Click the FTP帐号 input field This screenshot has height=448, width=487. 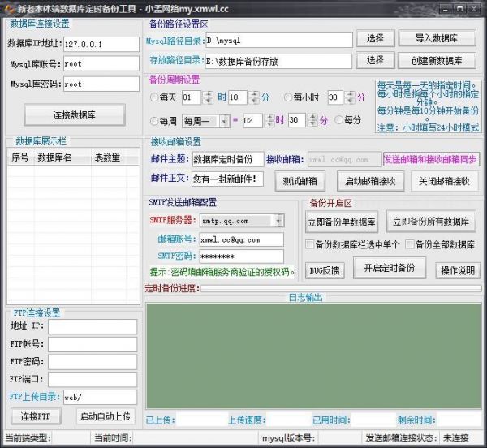[93, 345]
